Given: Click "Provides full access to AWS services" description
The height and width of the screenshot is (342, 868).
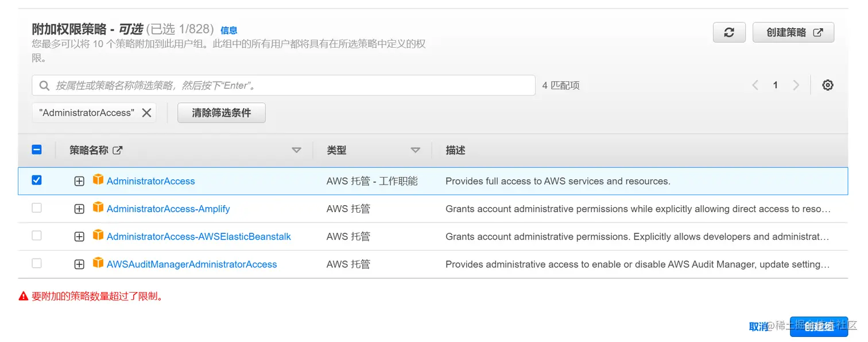Looking at the screenshot, I should click(558, 181).
